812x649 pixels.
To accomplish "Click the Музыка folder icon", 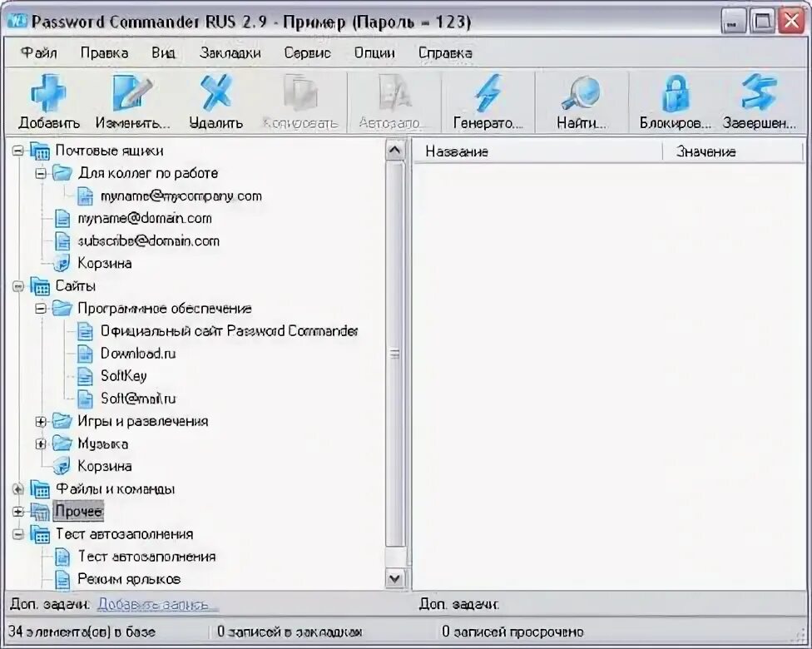I will click(62, 443).
